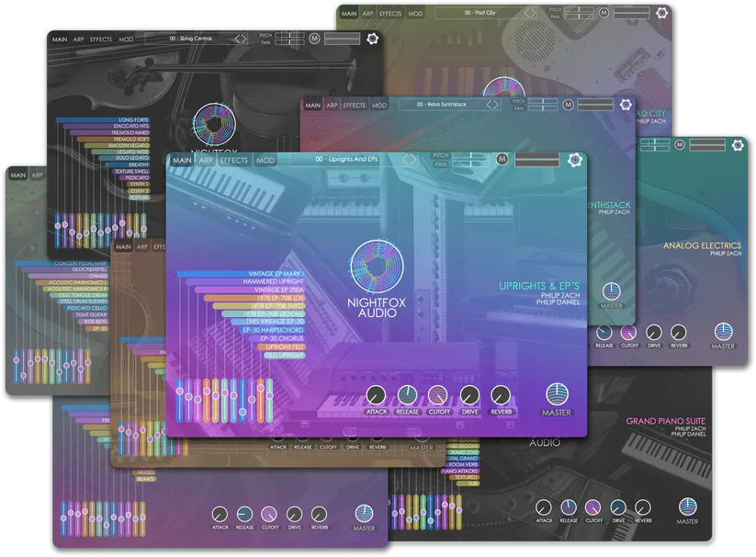Toggle the VINTAGE EP MARK I layer

(241, 273)
